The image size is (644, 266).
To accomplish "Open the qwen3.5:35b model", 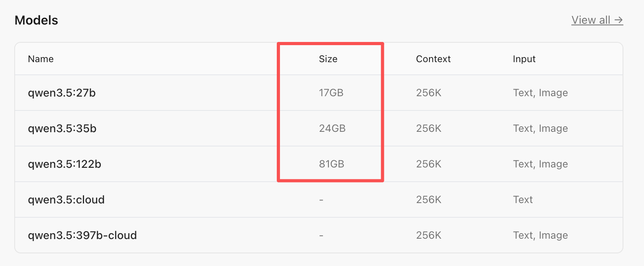I will (x=62, y=129).
